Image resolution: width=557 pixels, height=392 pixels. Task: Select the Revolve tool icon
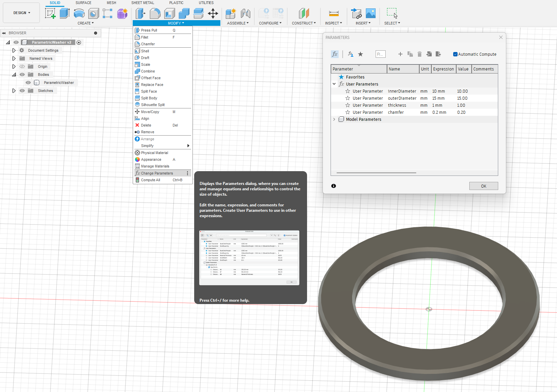pyautogui.click(x=79, y=13)
